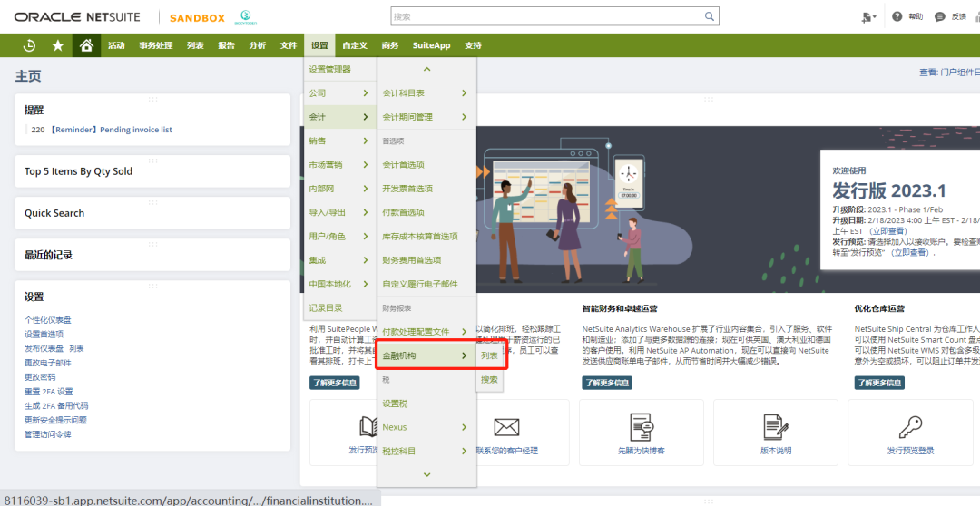Expand the 内部网 submenu entry
The image size is (980, 506).
coord(340,189)
